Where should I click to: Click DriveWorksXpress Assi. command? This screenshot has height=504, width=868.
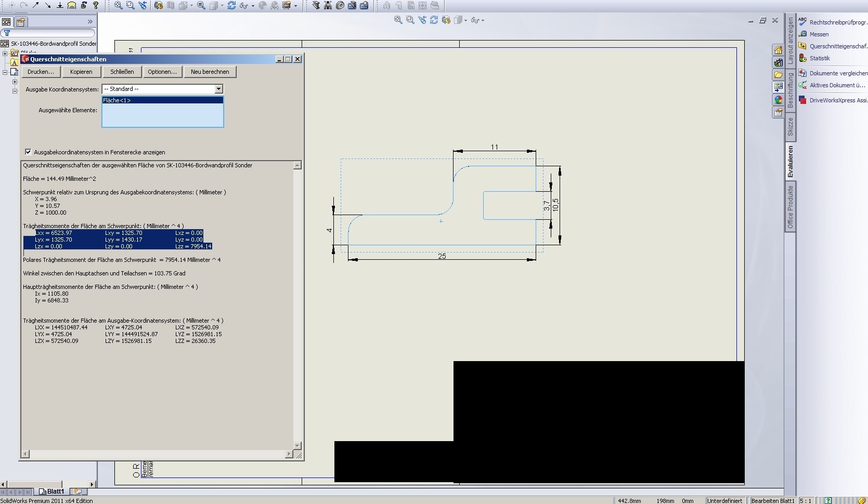coord(834,100)
